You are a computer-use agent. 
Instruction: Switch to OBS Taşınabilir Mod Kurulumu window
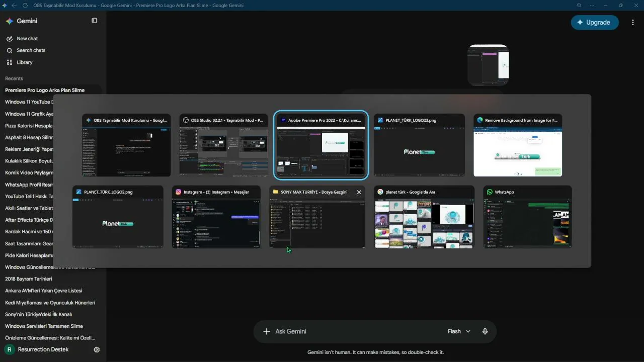coord(126,145)
